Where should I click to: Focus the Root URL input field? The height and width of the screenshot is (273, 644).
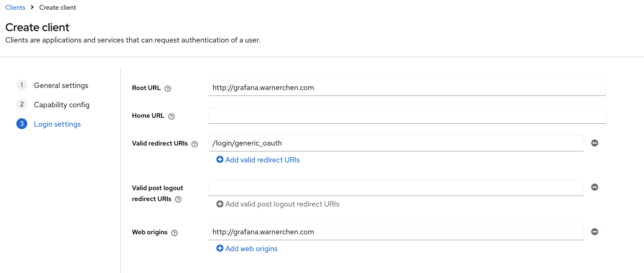click(406, 88)
